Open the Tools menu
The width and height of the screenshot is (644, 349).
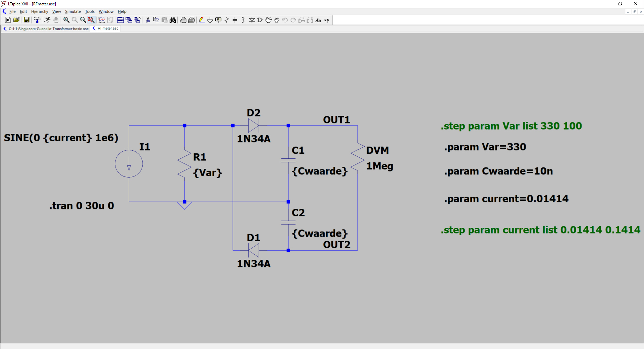89,11
